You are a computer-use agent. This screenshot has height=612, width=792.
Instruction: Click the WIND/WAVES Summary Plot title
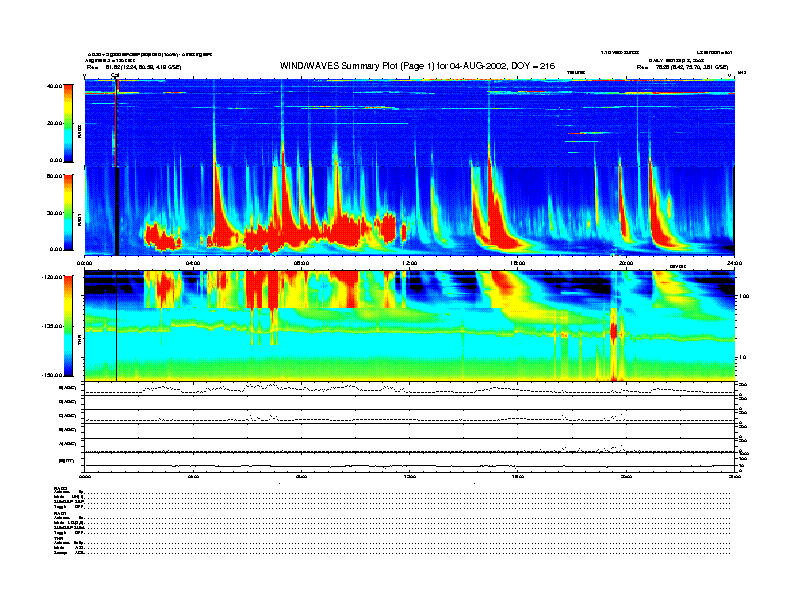pos(417,66)
